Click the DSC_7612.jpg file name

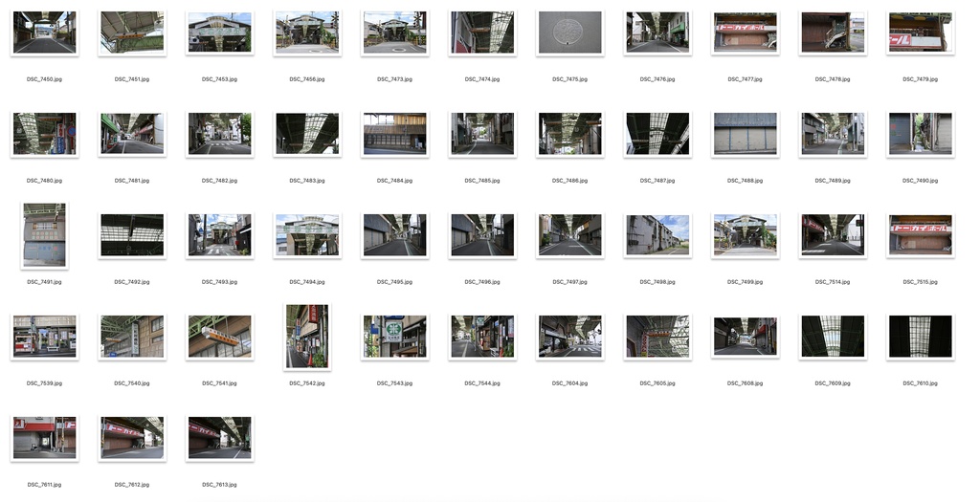(132, 485)
